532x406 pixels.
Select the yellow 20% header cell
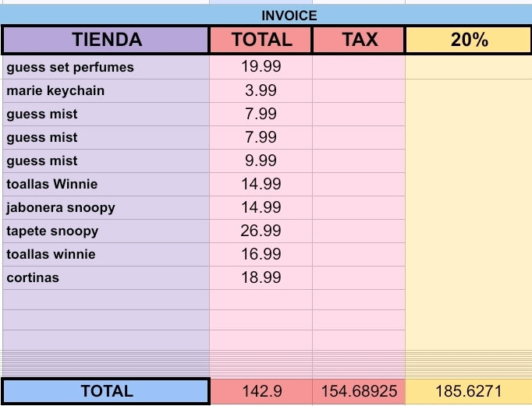468,40
